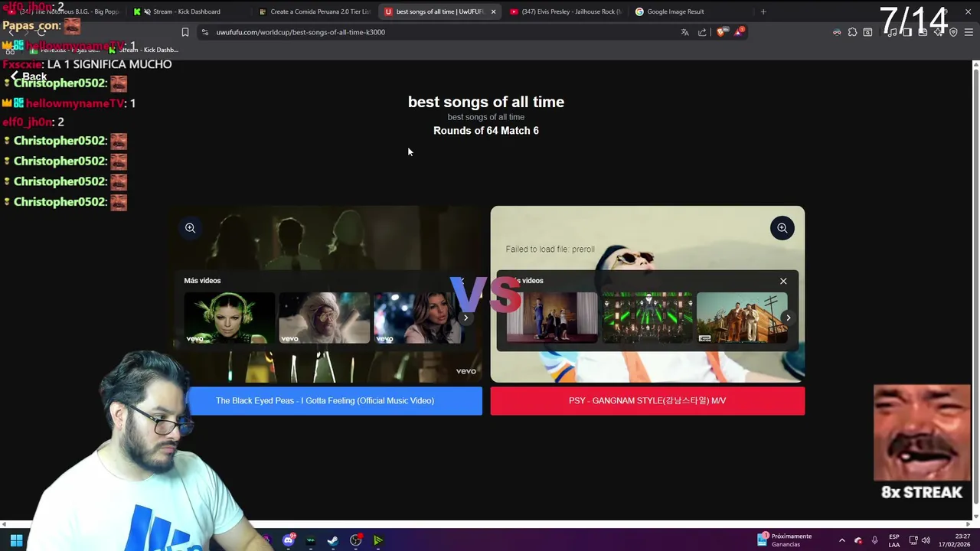The height and width of the screenshot is (551, 980).
Task: Go Back using the page Back link
Action: pos(28,77)
